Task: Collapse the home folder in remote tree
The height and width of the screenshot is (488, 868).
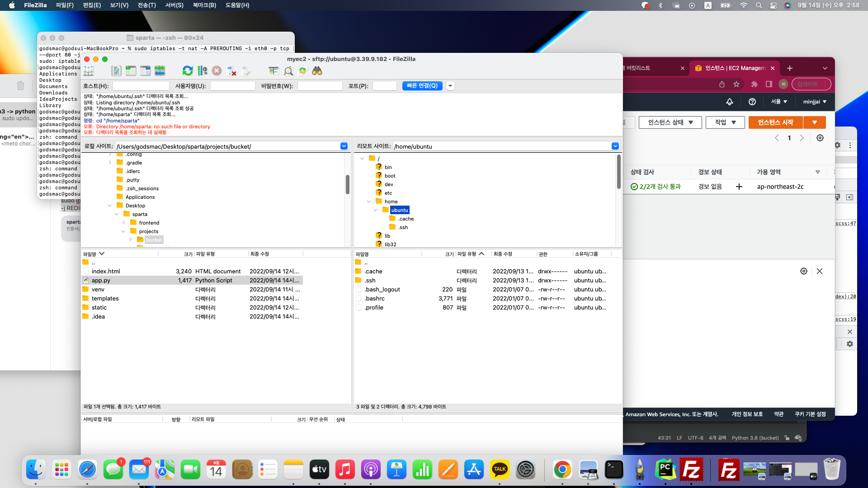Action: pos(369,202)
